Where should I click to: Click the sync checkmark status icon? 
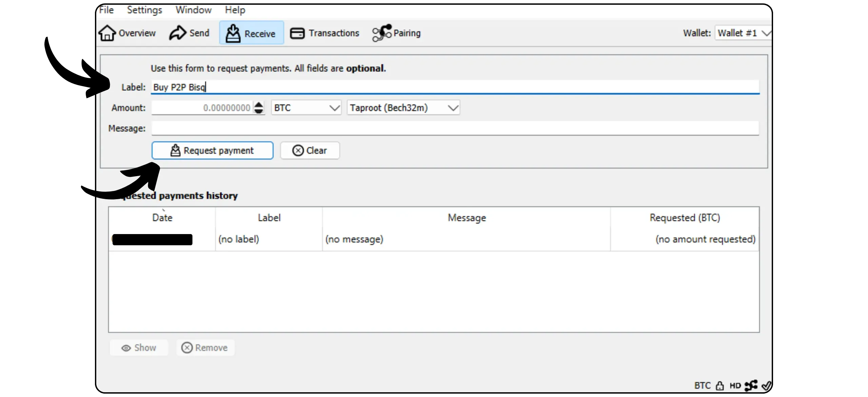[766, 386]
